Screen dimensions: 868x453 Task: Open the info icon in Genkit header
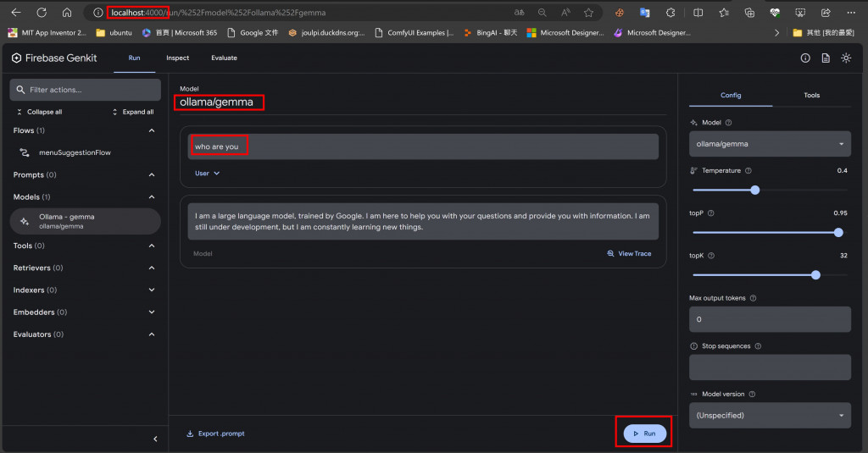[x=805, y=58]
